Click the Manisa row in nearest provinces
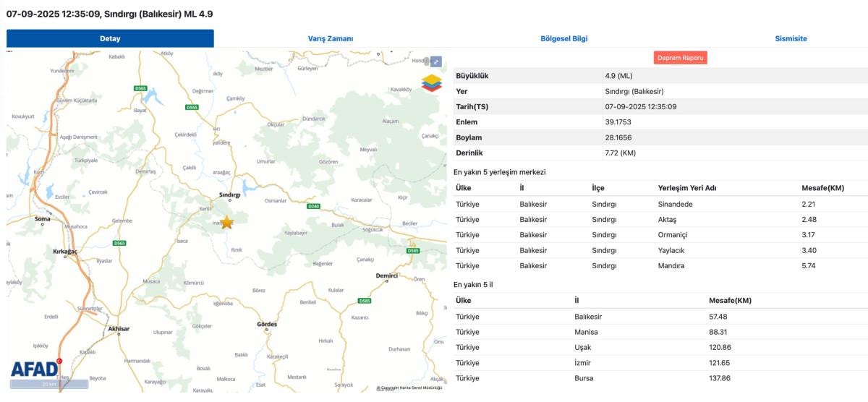The height and width of the screenshot is (402, 868). click(x=587, y=332)
